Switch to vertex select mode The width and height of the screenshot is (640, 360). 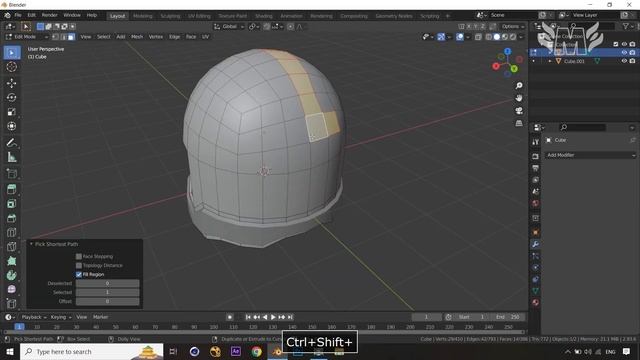pos(55,37)
